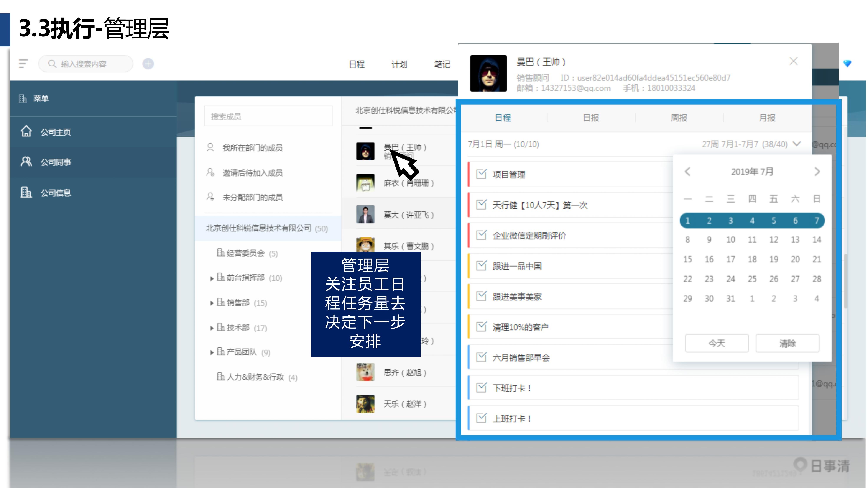Open 天乐 (赵洋) avatar

tap(365, 404)
